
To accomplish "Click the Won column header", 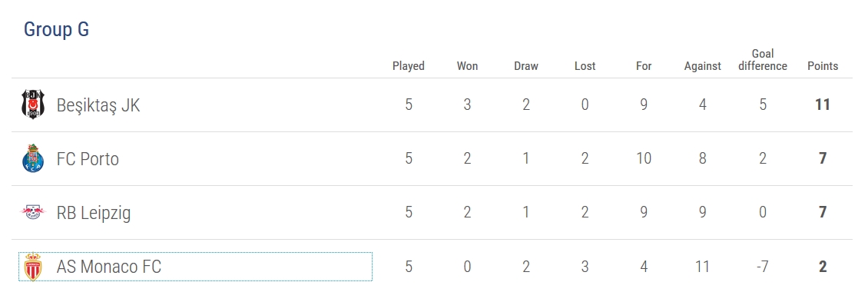I will (x=467, y=66).
